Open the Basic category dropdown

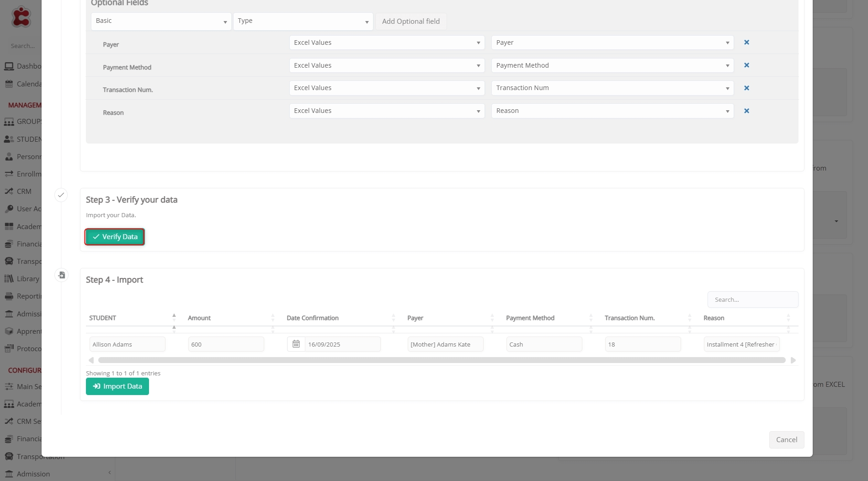coord(161,21)
